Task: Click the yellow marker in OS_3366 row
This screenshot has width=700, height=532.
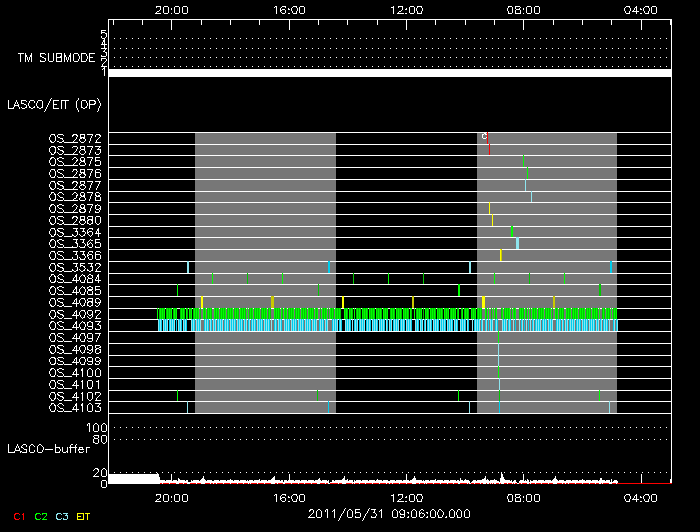Action: point(501,256)
